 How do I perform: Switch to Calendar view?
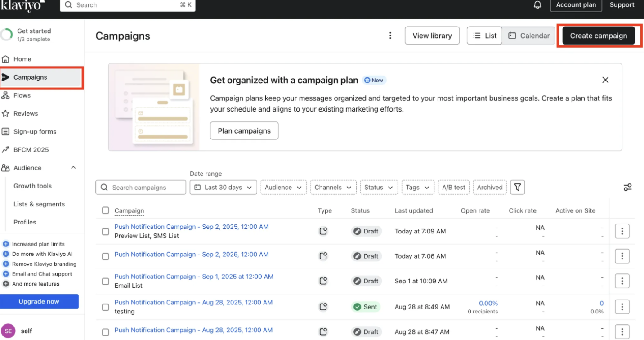click(x=529, y=36)
